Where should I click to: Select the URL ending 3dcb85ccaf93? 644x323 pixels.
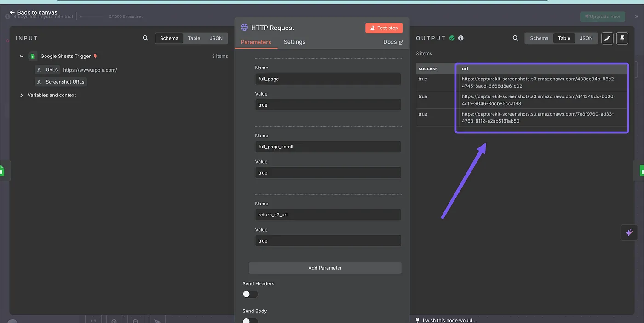[539, 100]
